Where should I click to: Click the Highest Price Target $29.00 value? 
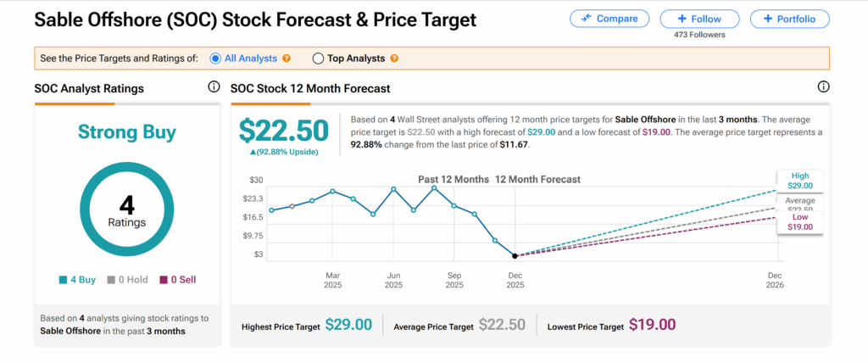348,325
